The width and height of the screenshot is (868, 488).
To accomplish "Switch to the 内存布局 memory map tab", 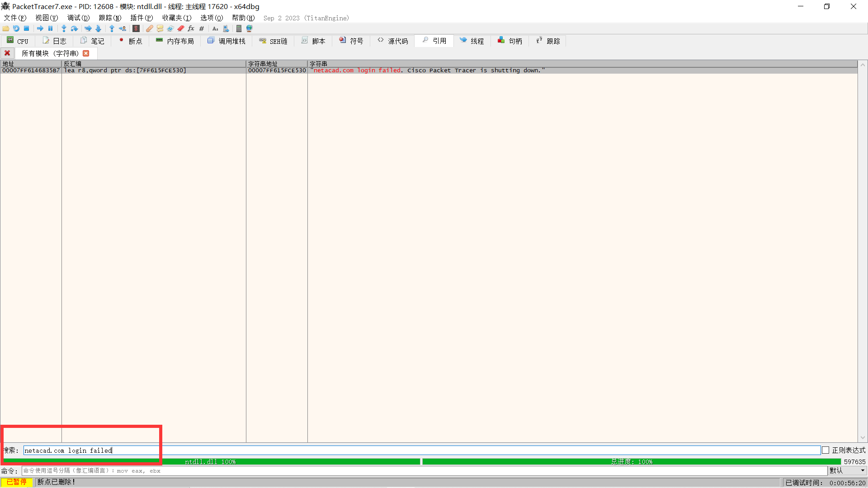I will tap(175, 41).
